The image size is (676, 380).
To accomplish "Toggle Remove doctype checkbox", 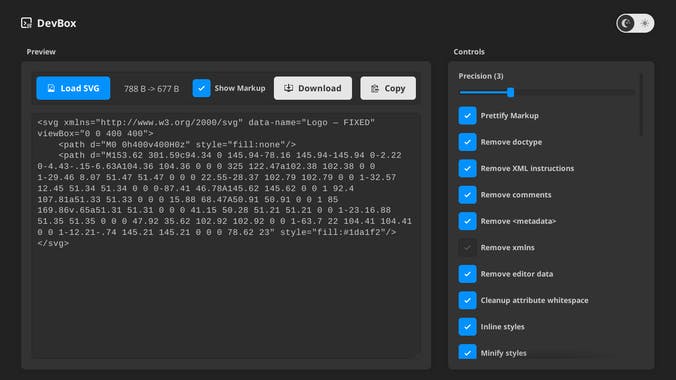I will coord(467,142).
